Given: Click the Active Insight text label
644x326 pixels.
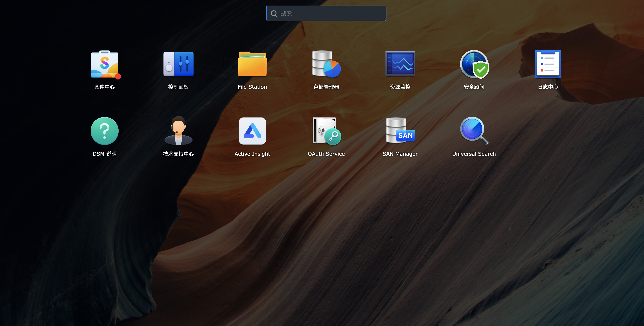Looking at the screenshot, I should point(252,154).
